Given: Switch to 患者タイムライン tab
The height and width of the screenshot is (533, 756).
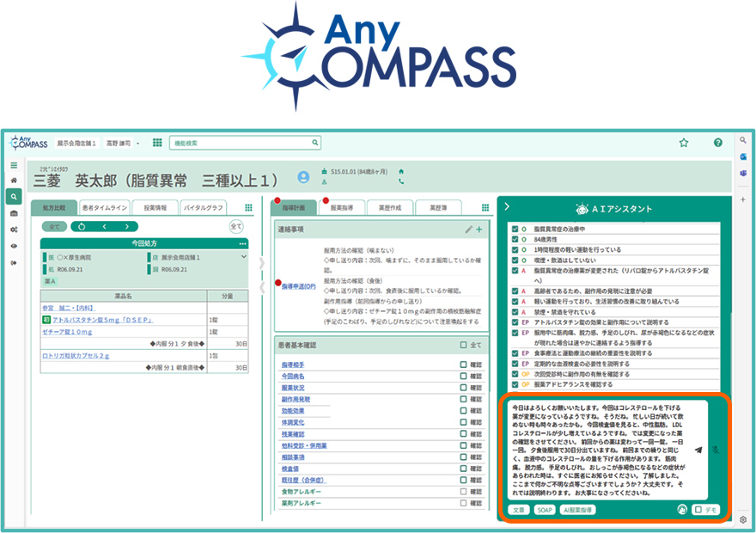Looking at the screenshot, I should 105,207.
